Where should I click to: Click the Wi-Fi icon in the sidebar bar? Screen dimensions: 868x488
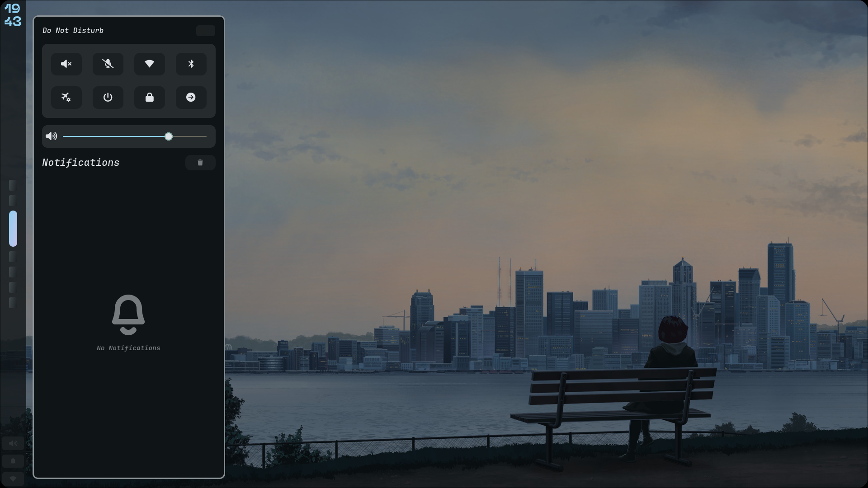13,479
